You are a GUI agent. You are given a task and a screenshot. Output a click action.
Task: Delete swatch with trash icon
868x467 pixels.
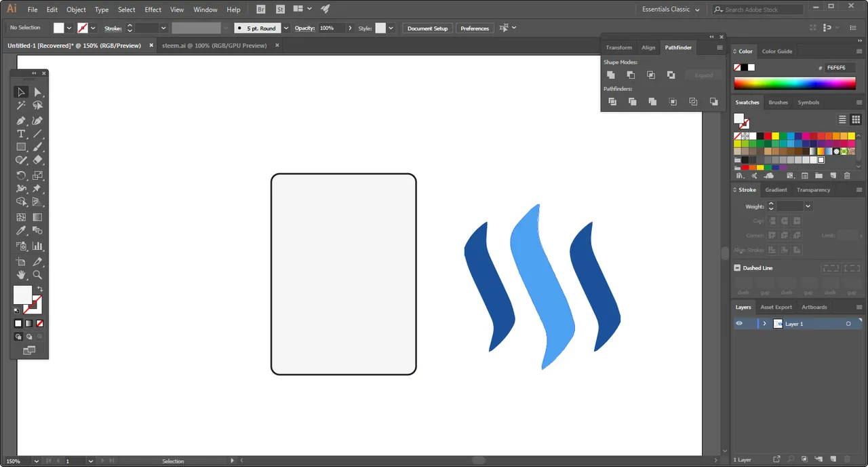coord(846,176)
